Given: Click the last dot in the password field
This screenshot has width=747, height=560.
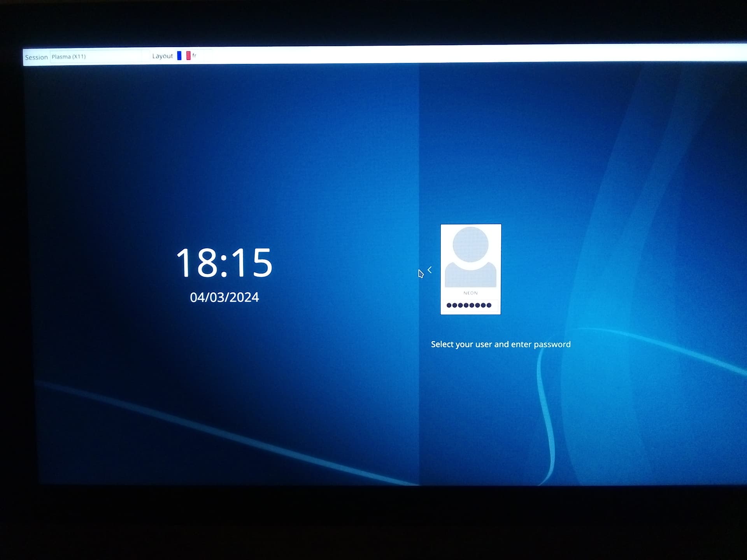Looking at the screenshot, I should click(489, 305).
